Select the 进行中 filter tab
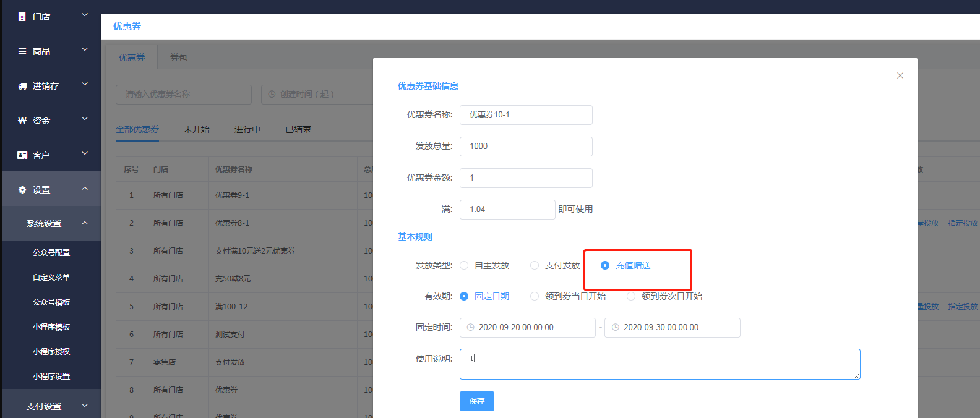 point(247,129)
